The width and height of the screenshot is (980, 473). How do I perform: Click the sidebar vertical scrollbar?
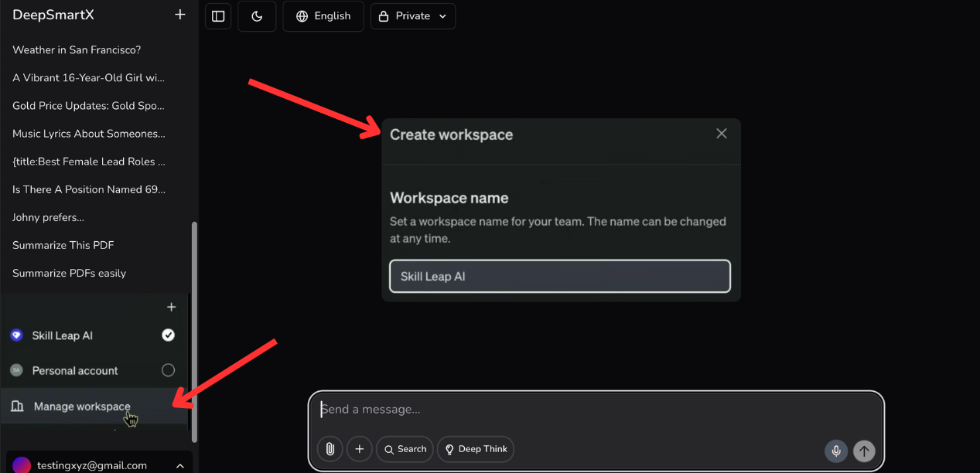194,332
